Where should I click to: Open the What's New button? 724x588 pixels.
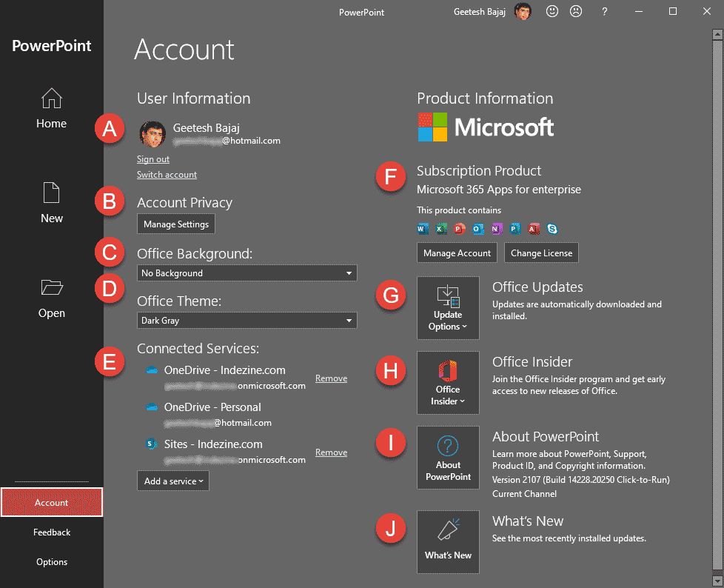click(x=448, y=542)
